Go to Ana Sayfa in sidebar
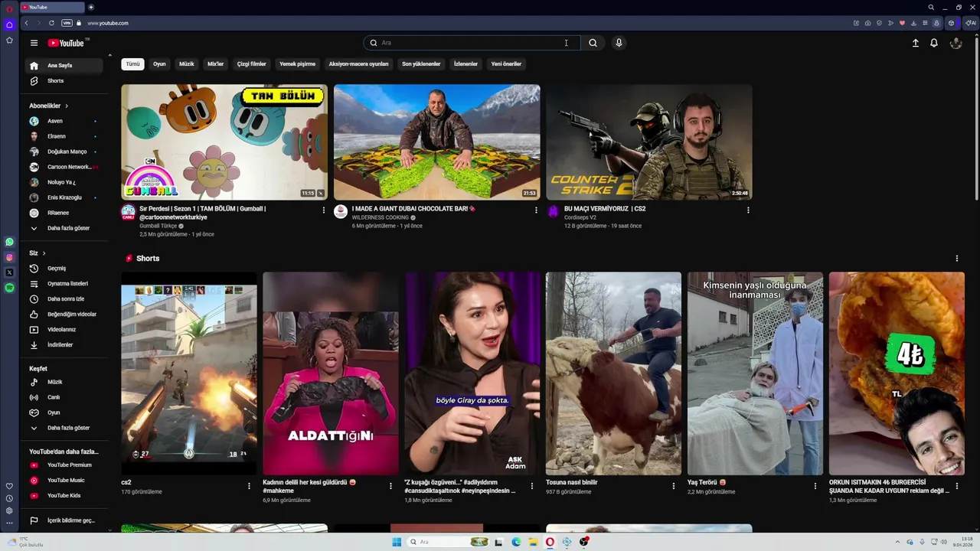 point(64,66)
